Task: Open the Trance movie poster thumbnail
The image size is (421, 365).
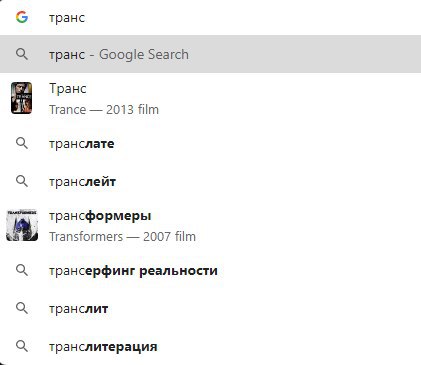Action: [21, 98]
